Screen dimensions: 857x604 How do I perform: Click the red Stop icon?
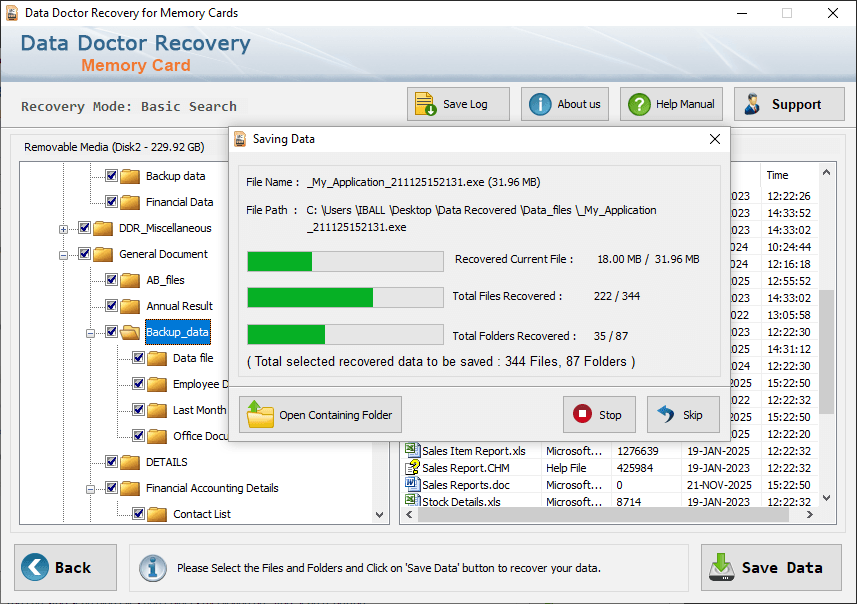[x=583, y=414]
